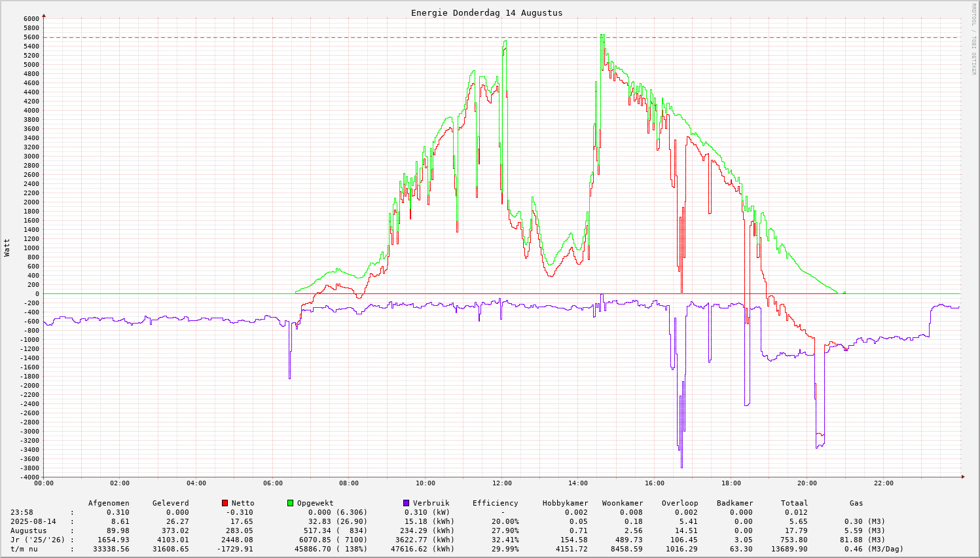Viewport: 980px width, 558px height.
Task: Click the chart title Energie Donderdag 14 Augustus
Action: (x=486, y=12)
